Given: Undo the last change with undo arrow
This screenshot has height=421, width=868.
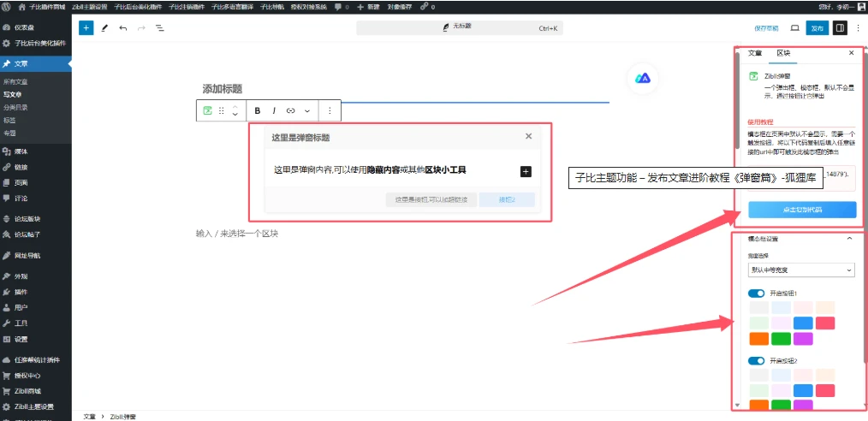Looking at the screenshot, I should click(123, 27).
